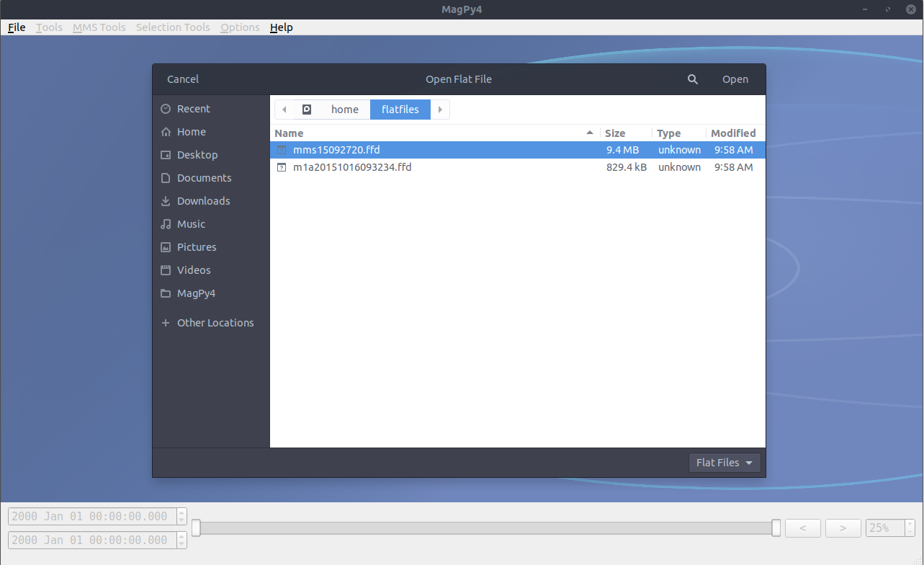Click the flatfiles path segment

(400, 110)
